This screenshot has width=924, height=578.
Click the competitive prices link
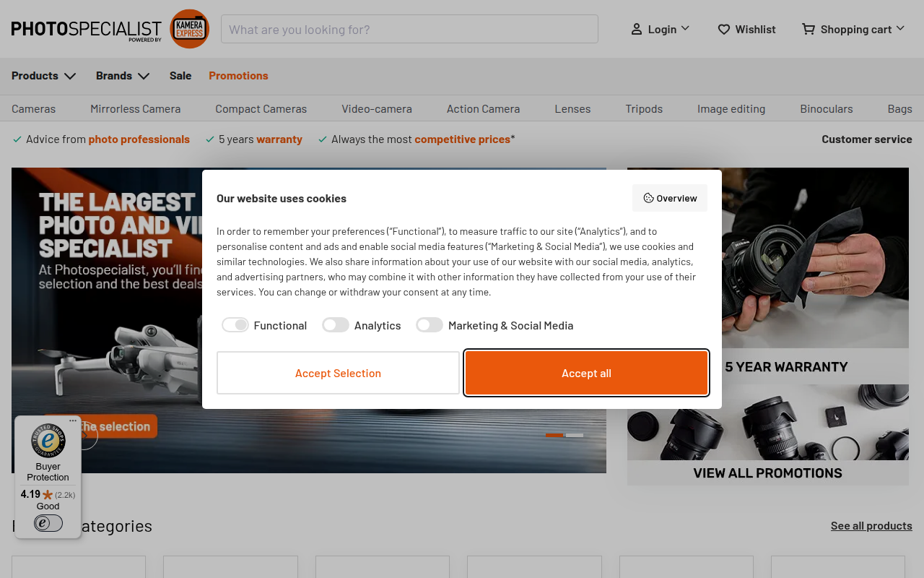(x=463, y=139)
